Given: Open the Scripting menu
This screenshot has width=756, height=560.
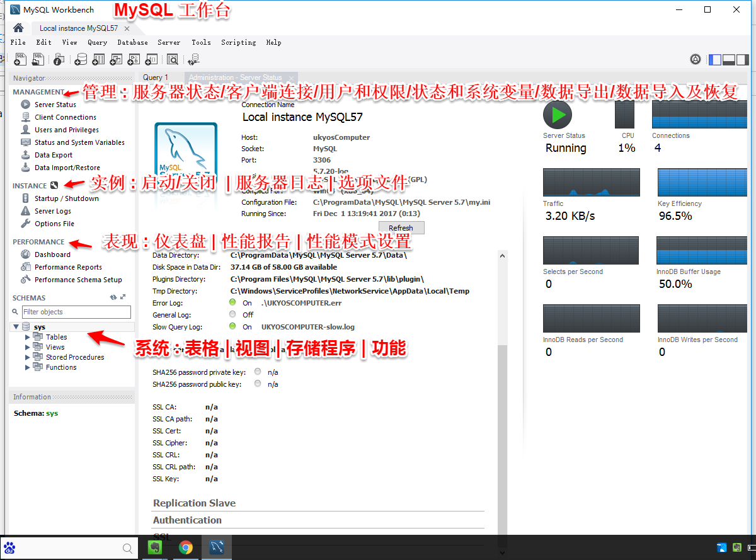Looking at the screenshot, I should 239,42.
